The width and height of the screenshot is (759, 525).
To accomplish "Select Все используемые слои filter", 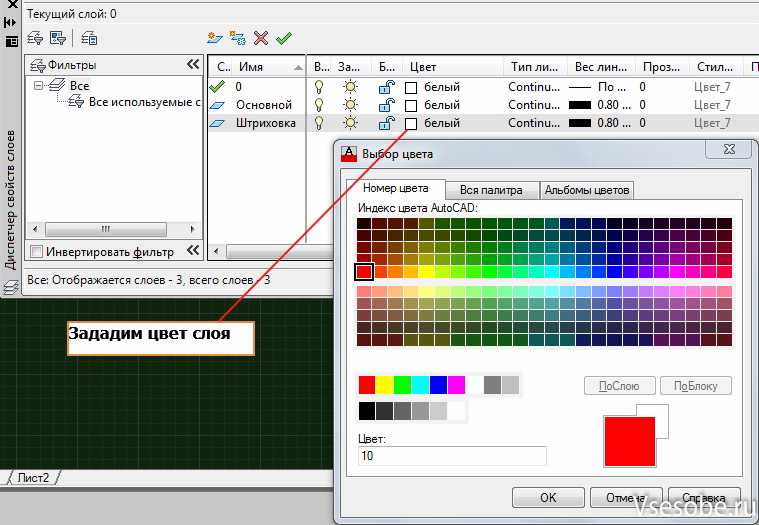I will tap(144, 102).
